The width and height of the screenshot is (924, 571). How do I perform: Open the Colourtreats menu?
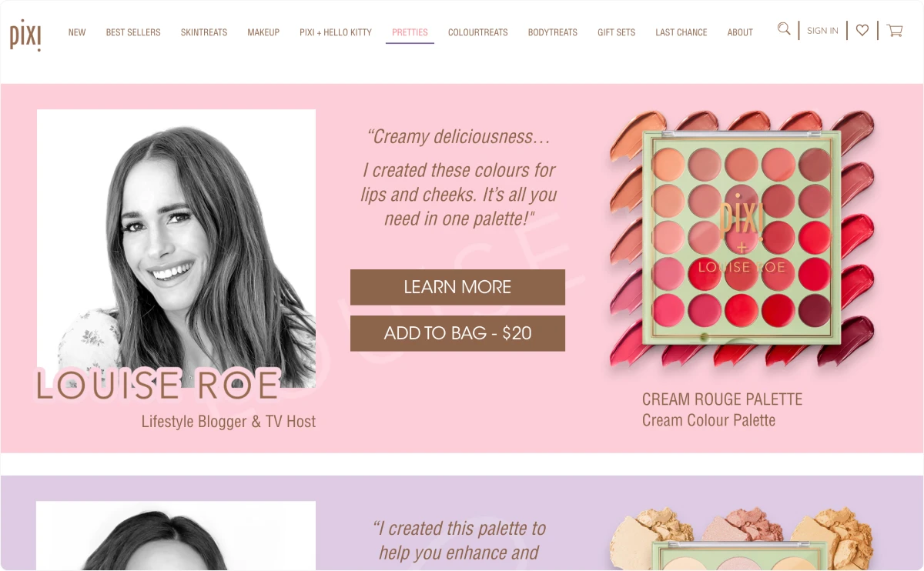click(478, 32)
